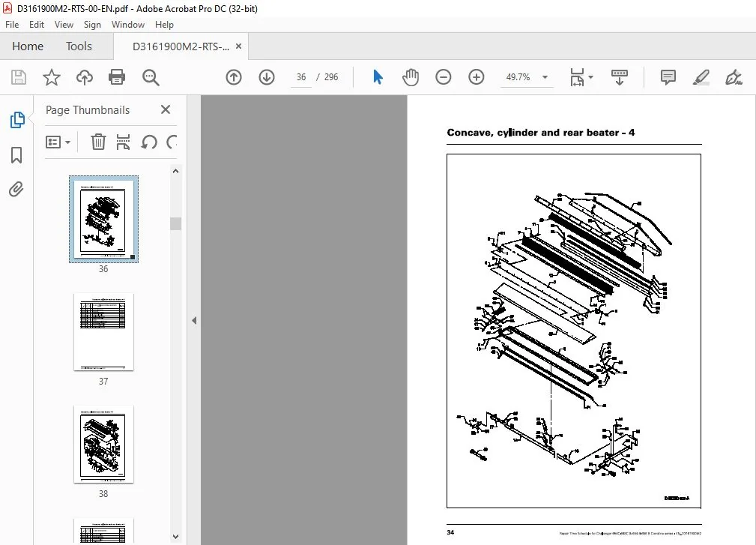The height and width of the screenshot is (545, 756).
Task: Open the Help menu
Action: 164,25
